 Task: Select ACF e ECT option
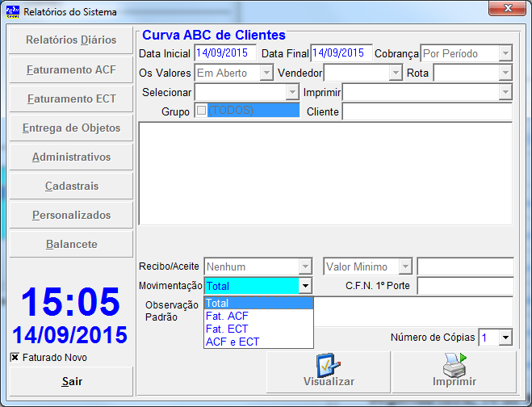pyautogui.click(x=258, y=342)
